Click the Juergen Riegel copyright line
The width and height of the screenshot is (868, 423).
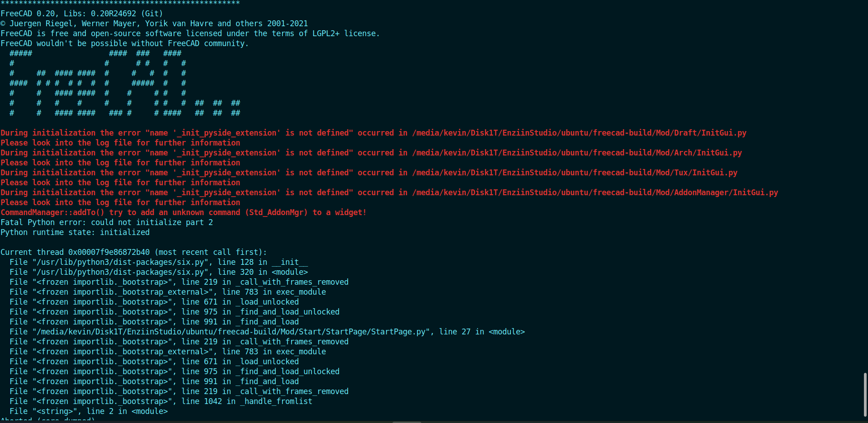click(x=154, y=23)
